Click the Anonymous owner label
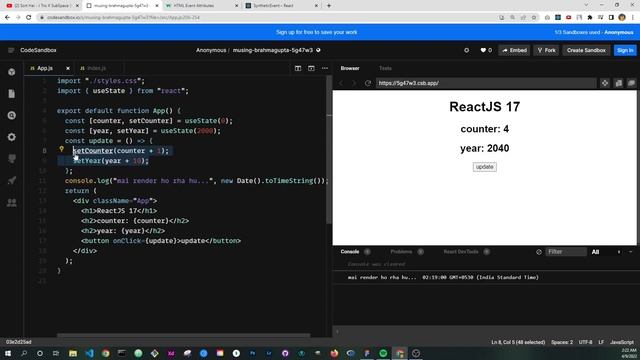Screen dimensions: 640x360 (211, 50)
